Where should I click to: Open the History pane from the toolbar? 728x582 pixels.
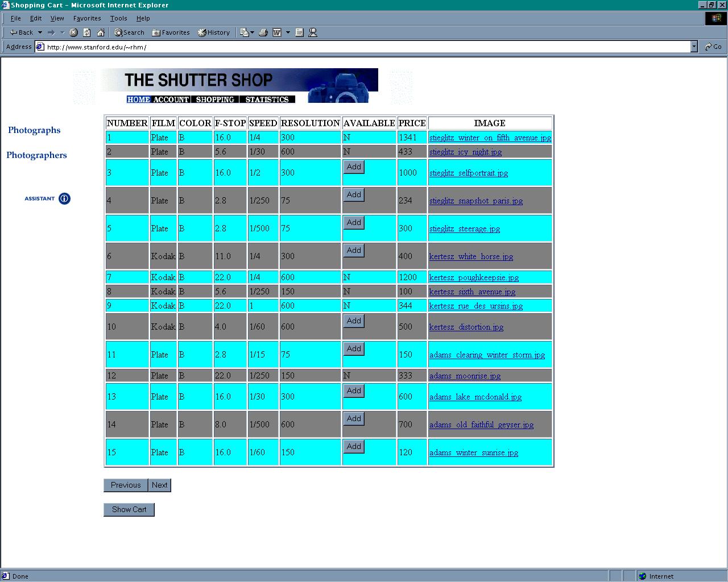coord(214,32)
